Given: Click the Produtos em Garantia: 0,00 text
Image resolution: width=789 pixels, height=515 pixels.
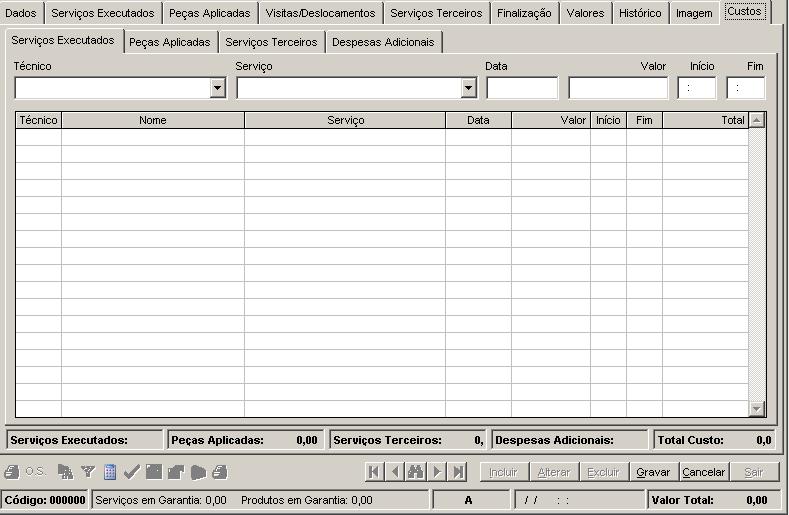Looking at the screenshot, I should [307, 500].
